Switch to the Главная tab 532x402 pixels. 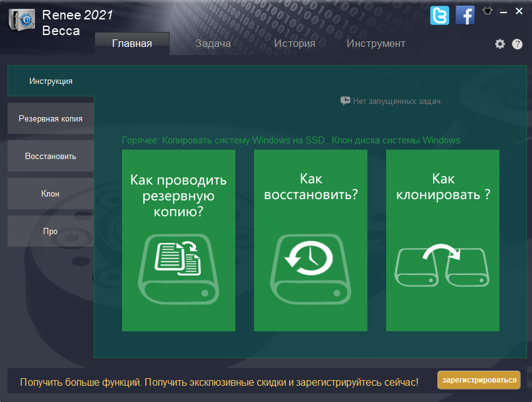click(132, 43)
